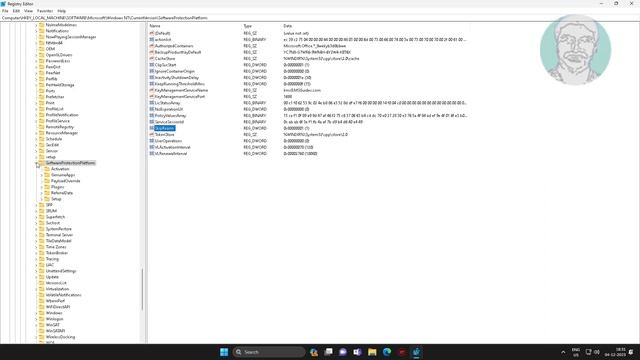Select the ClipSvcStart DWORD value icon
The height and width of the screenshot is (360, 640).
pyautogui.click(x=151, y=65)
